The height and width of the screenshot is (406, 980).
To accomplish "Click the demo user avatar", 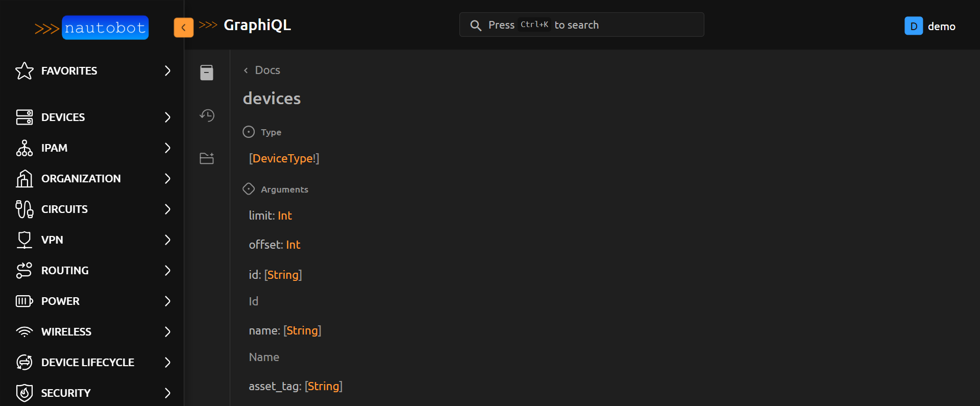I will click(913, 26).
